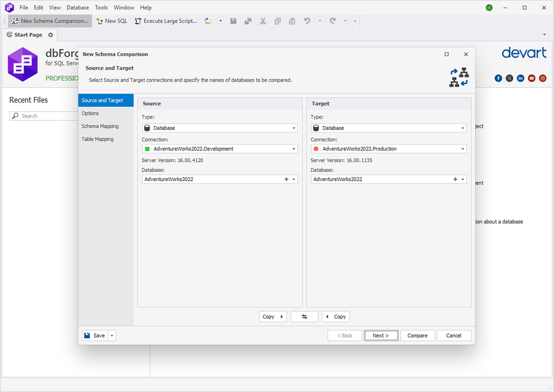Click the devart logo on Start Page
The image size is (554, 392).
point(524,53)
